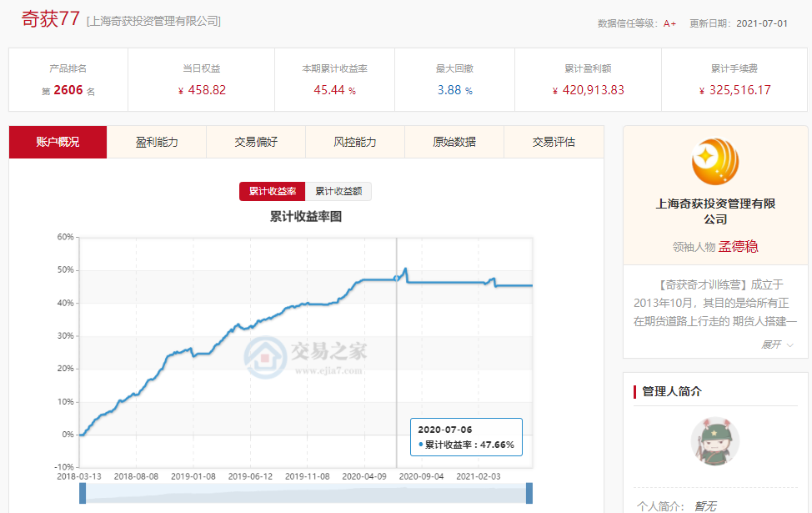Open the 账户概况 tab
Image resolution: width=812 pixels, height=513 pixels.
tap(58, 142)
